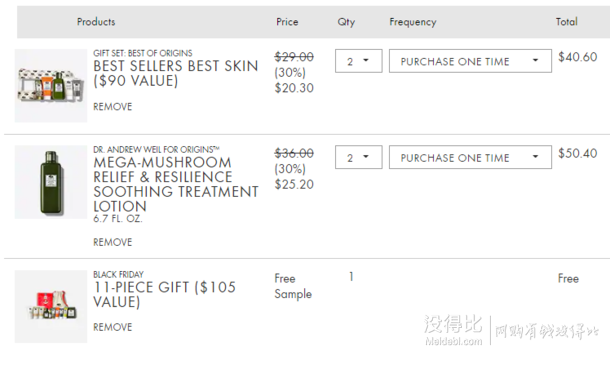610x365 pixels.
Task: Click 11-Piece Gift ($105 Value) title
Action: 165,295
